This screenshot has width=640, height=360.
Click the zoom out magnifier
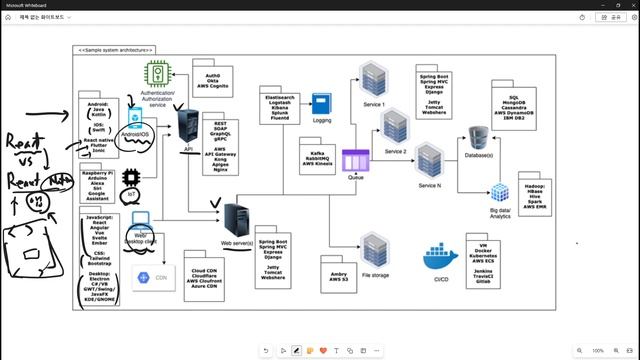[579, 351]
